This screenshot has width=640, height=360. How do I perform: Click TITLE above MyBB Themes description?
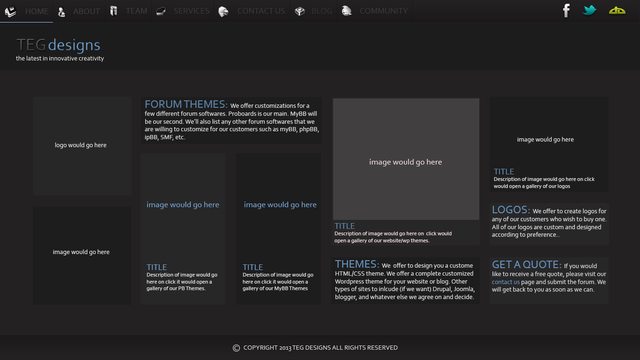click(253, 267)
